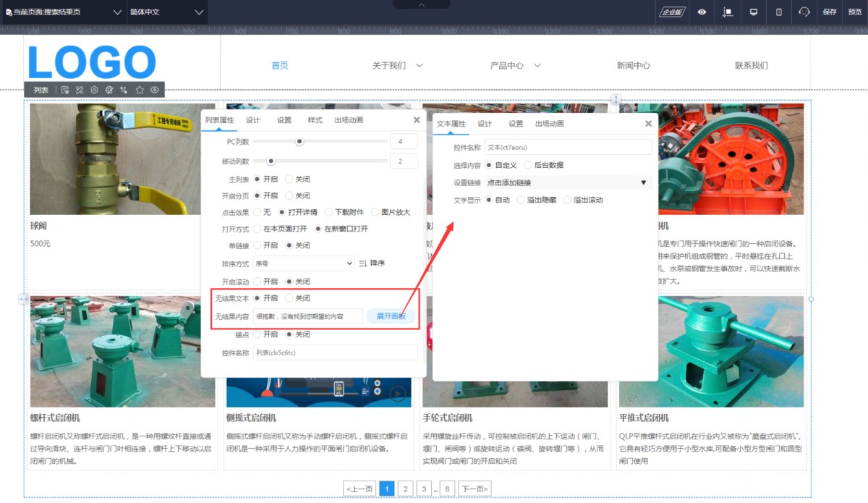Choose 图片放大 click effect option

coord(375,212)
